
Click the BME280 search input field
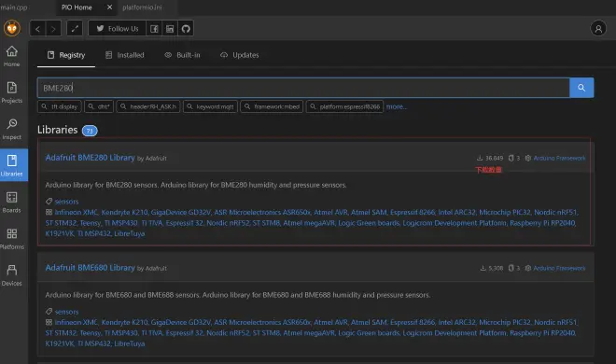click(x=303, y=88)
